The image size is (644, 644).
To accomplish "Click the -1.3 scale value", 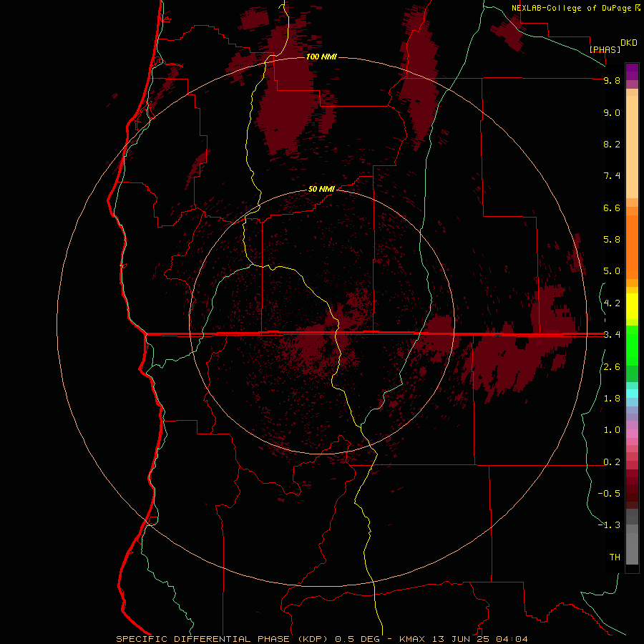I will pyautogui.click(x=609, y=525).
